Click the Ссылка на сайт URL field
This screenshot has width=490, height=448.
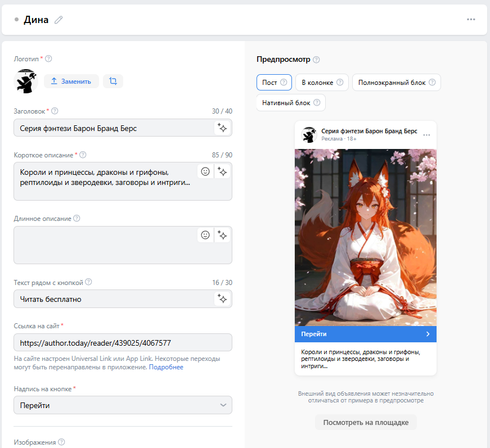pos(123,342)
